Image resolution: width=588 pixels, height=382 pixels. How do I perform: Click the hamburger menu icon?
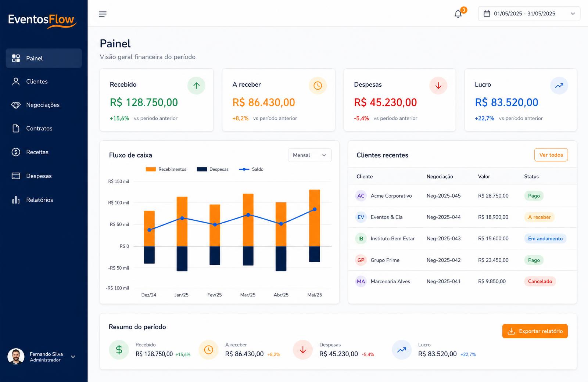[x=103, y=14]
